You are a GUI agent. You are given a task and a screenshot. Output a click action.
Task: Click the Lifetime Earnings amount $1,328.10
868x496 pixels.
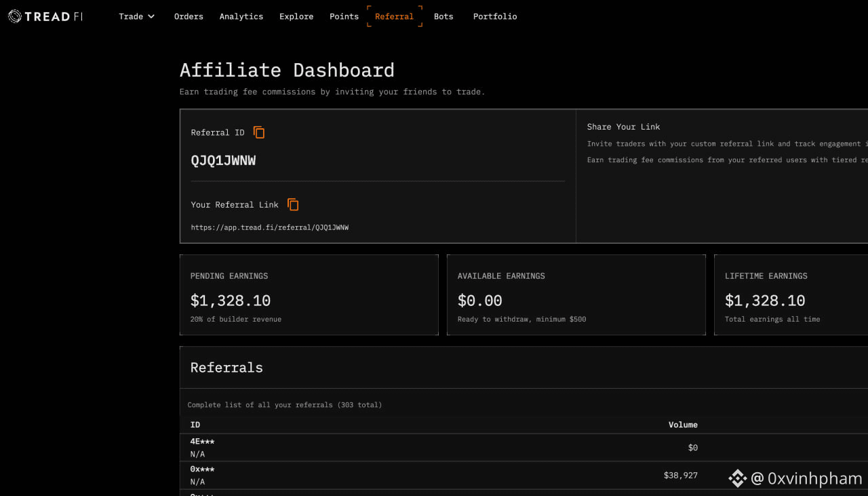pyautogui.click(x=765, y=301)
